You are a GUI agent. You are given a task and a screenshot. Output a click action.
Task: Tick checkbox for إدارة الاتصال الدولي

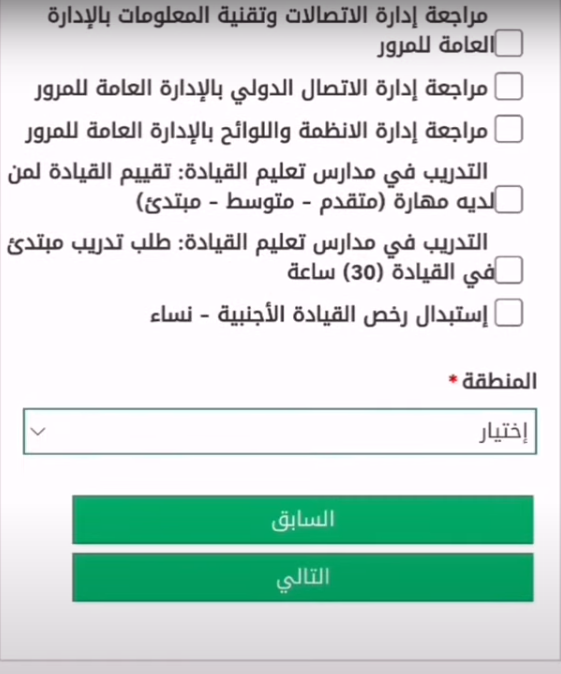pyautogui.click(x=509, y=86)
